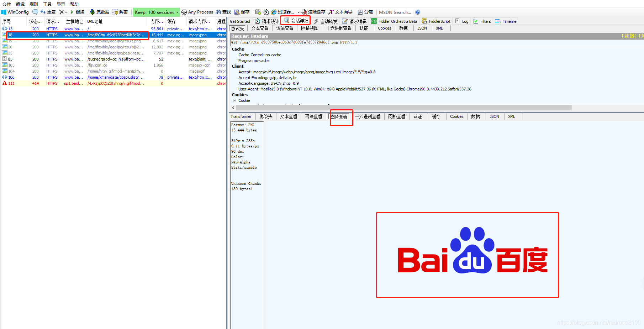644x329 pixels.
Task: Open the FiddlerScript tab
Action: [x=436, y=21]
